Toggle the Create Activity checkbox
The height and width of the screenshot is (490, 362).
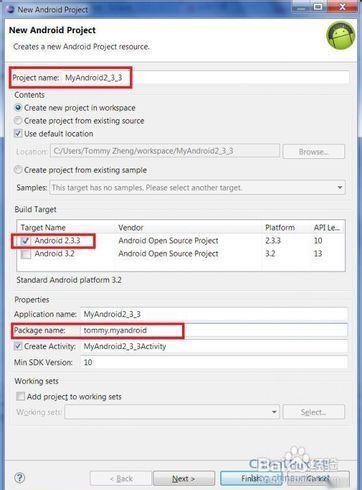[18, 346]
